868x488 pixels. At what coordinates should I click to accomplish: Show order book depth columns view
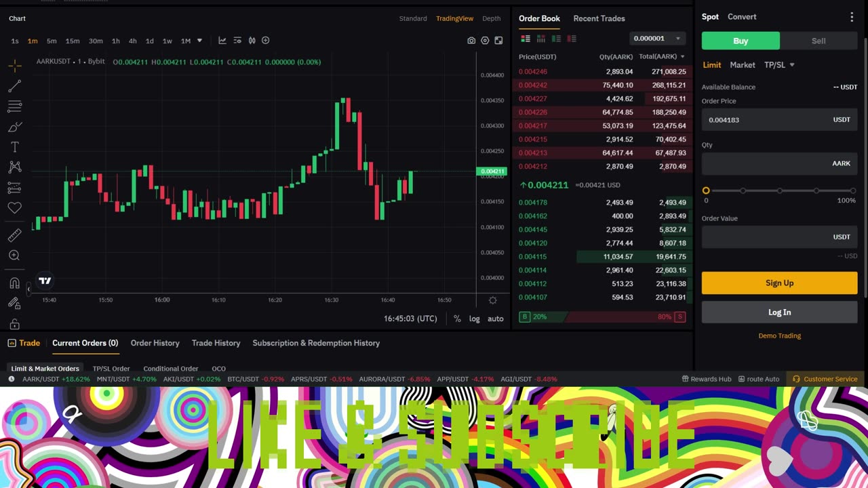(541, 39)
